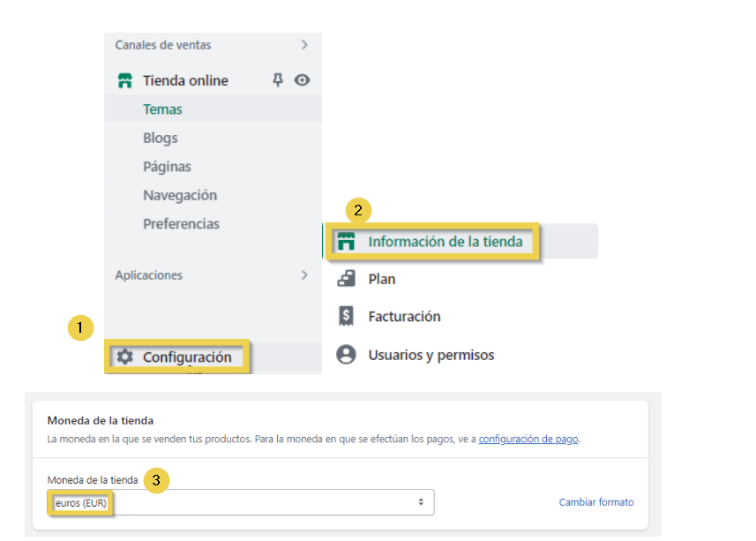Click the pin icon beside Tienda online
This screenshot has width=756, height=541.
(278, 79)
